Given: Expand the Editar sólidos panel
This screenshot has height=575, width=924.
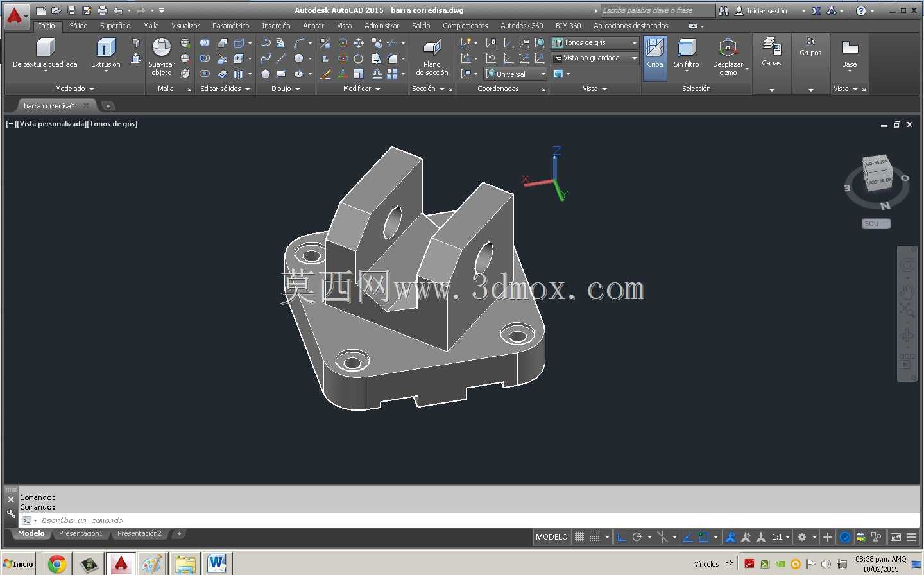Looking at the screenshot, I should click(x=225, y=89).
